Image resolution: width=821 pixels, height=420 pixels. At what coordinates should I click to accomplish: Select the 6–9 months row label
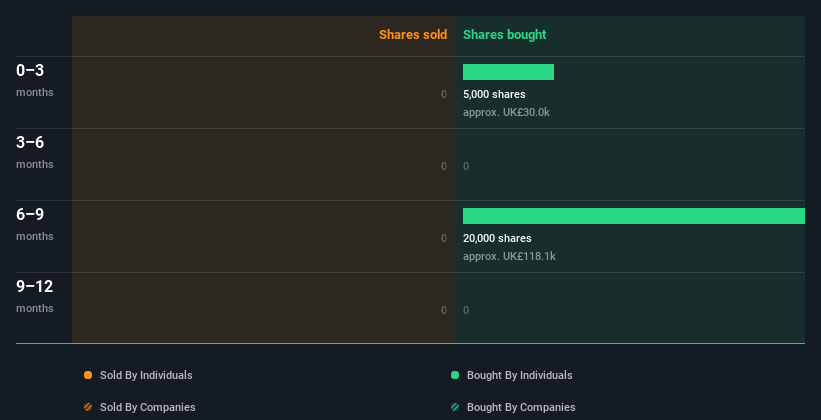[x=35, y=224]
